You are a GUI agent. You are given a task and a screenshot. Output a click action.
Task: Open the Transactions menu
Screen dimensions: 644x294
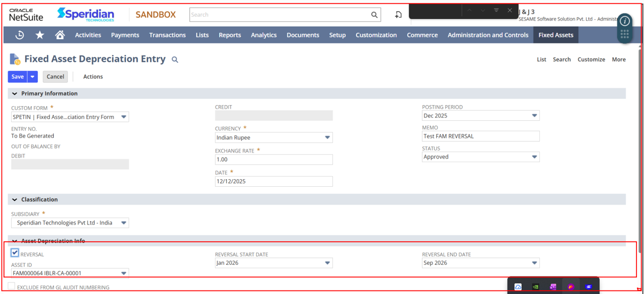pyautogui.click(x=167, y=35)
